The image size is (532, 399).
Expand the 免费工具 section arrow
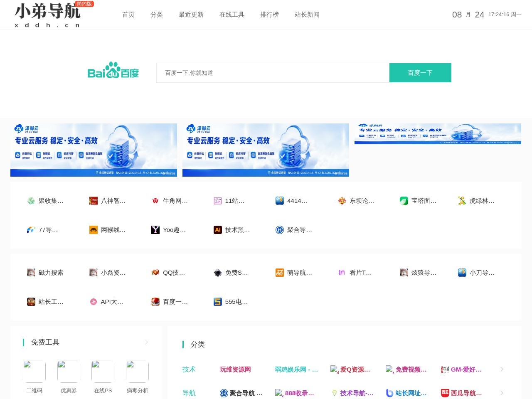(x=146, y=342)
